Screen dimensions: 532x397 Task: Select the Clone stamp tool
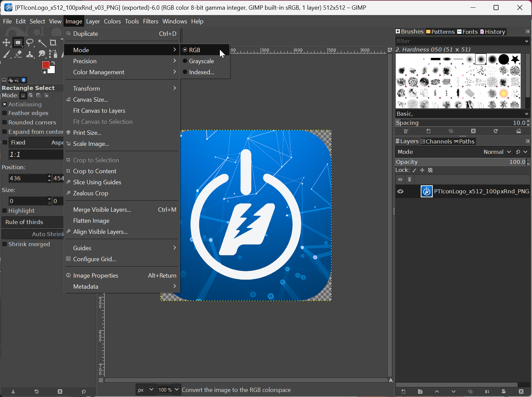point(30,54)
